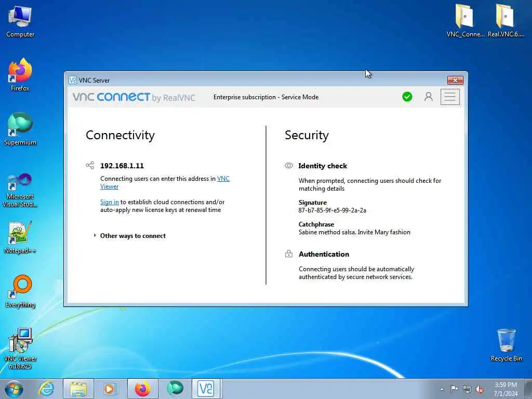Image resolution: width=532 pixels, height=399 pixels.
Task: Select the Notepad++ desktop shortcut
Action: [20, 237]
